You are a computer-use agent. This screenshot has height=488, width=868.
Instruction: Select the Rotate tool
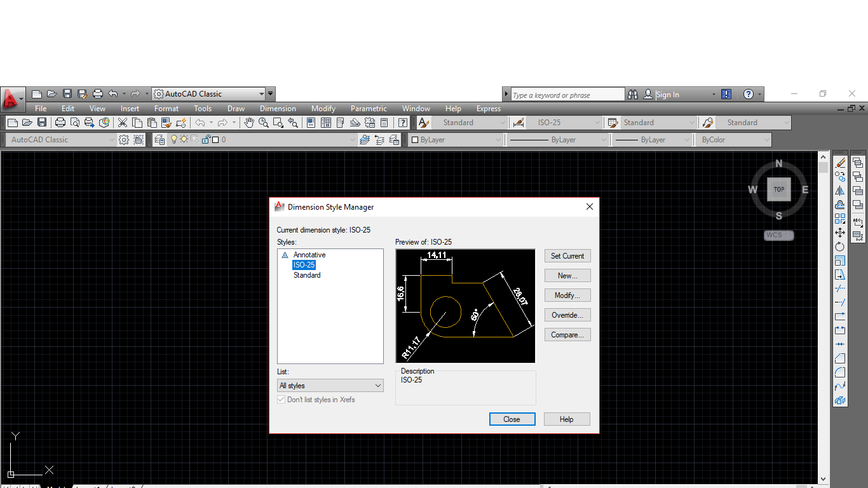(x=839, y=246)
